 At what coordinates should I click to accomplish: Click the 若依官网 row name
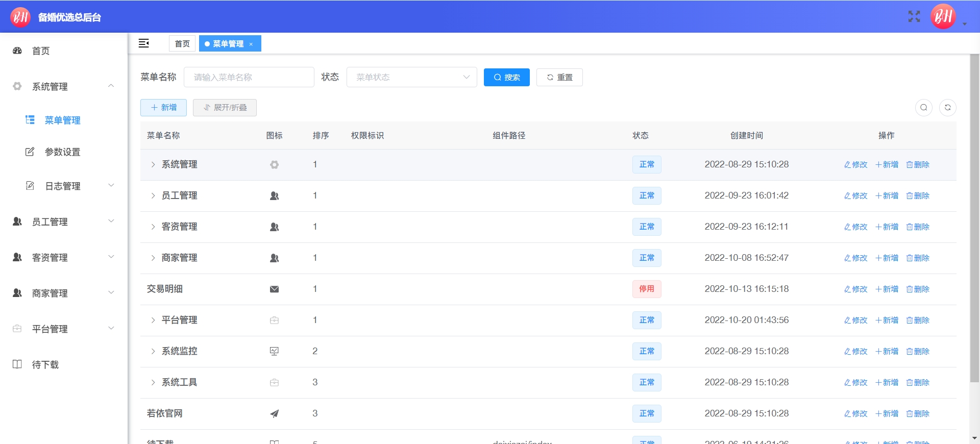[x=164, y=413]
